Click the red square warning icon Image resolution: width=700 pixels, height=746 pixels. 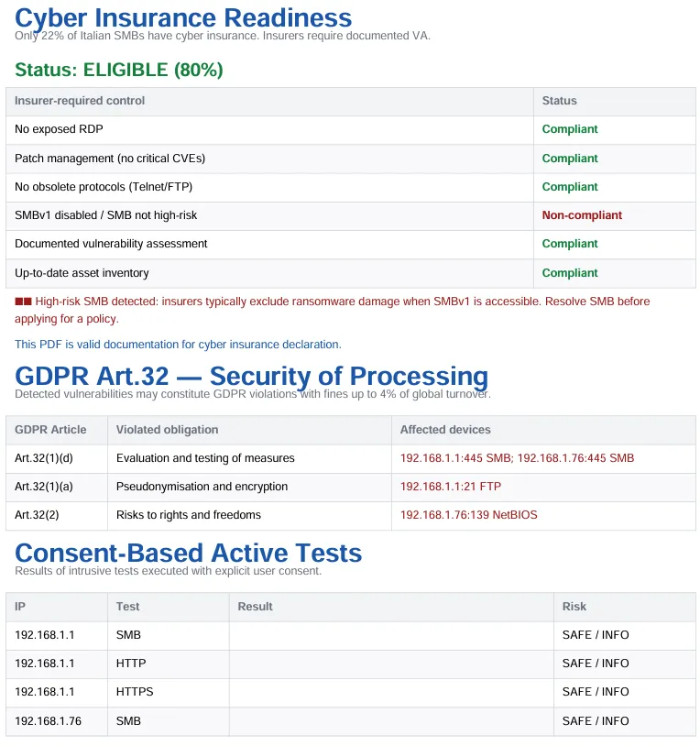(x=23, y=302)
